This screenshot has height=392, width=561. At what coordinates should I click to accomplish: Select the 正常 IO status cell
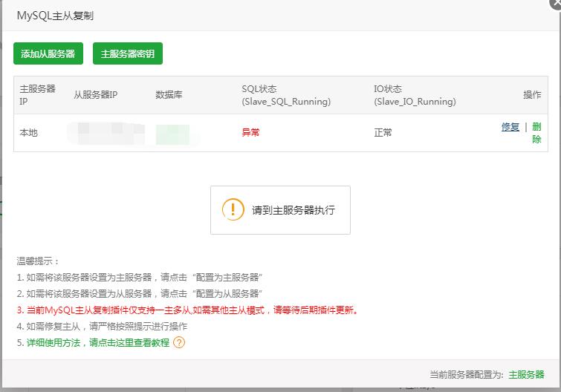click(383, 133)
